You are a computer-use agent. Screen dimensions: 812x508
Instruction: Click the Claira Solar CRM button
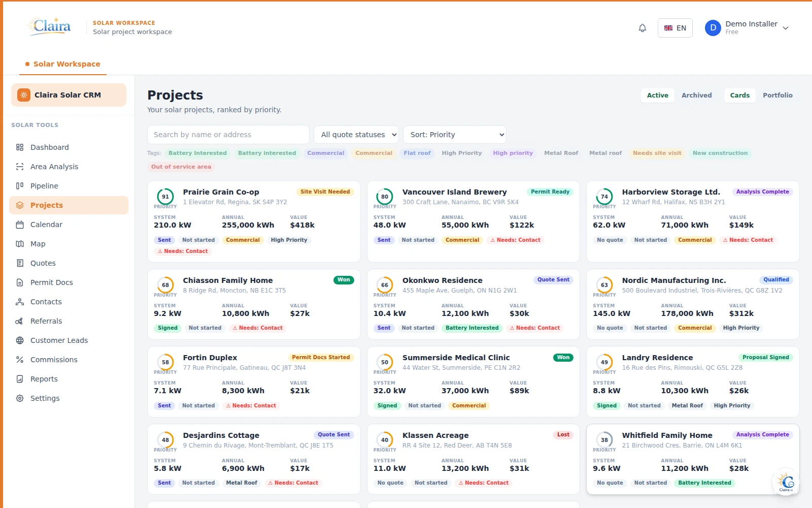(69, 95)
